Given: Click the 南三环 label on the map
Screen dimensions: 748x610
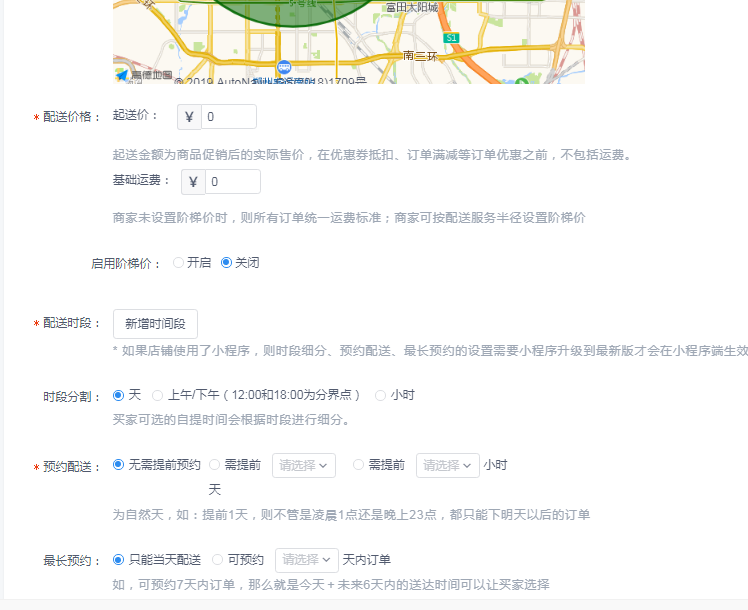Looking at the screenshot, I should click(420, 56).
